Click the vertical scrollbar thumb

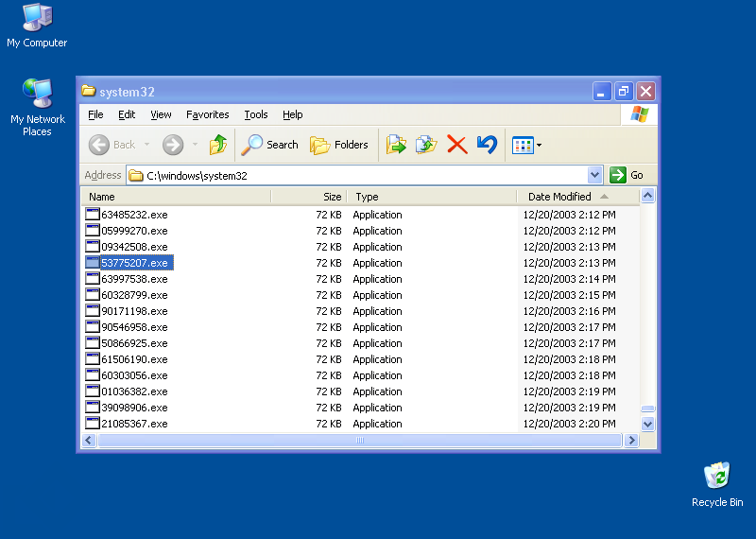(647, 409)
